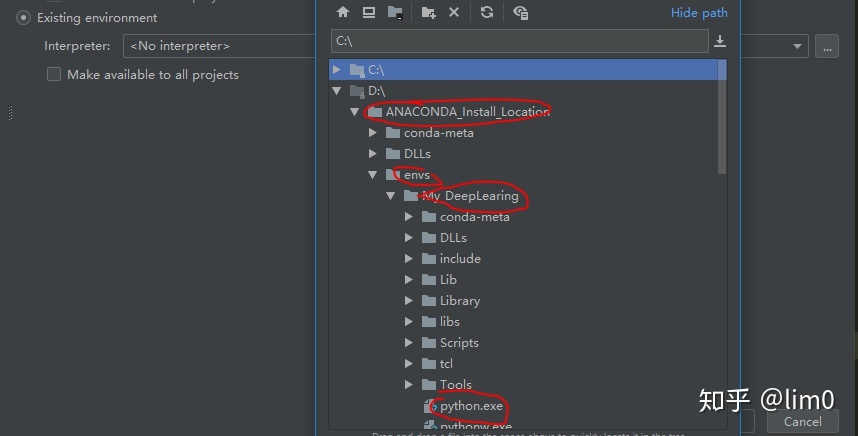This screenshot has width=858, height=436.
Task: Collapse the envs folder
Action: click(x=373, y=175)
